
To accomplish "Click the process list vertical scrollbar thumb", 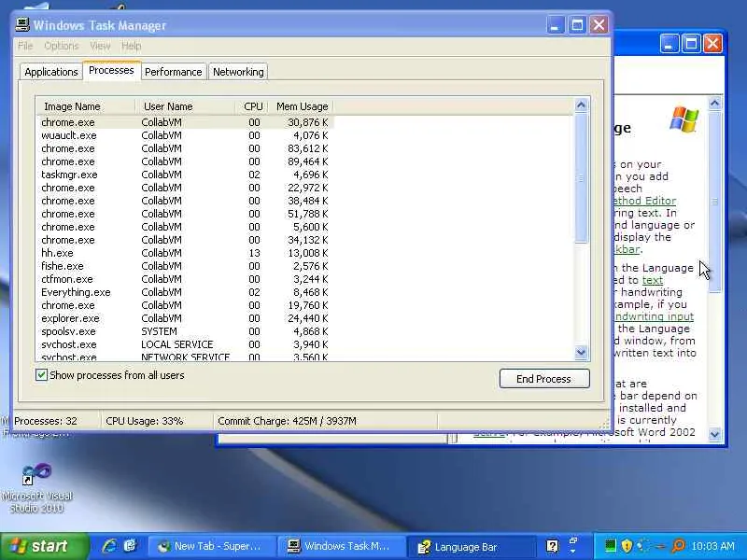I will (x=581, y=178).
